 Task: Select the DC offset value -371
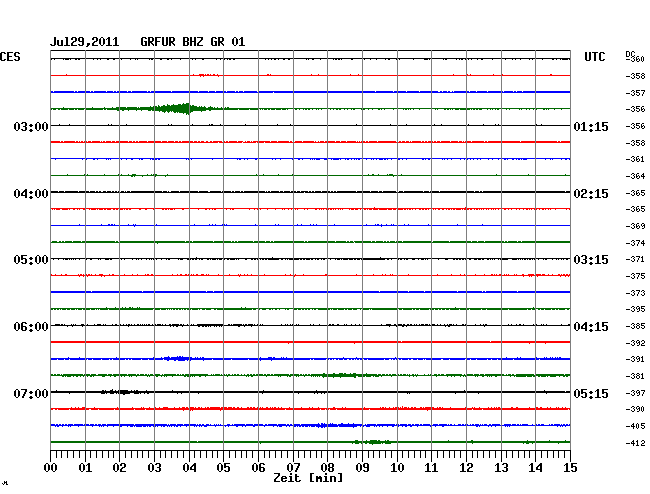point(635,259)
